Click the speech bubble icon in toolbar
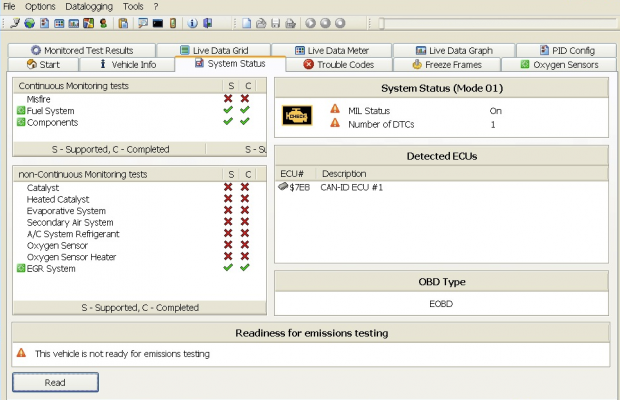 point(143,23)
